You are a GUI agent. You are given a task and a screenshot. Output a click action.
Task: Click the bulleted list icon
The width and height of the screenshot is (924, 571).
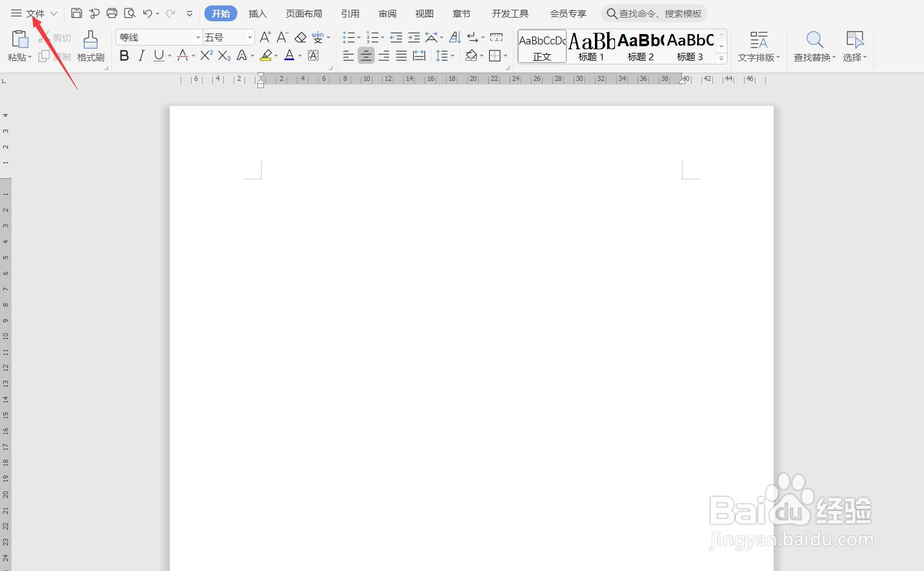click(348, 38)
